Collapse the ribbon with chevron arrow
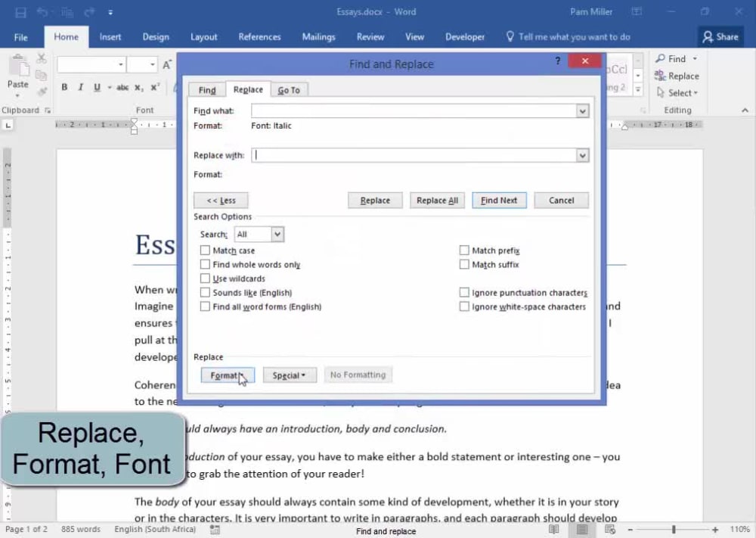Screen dimensions: 756x538 click(745, 110)
